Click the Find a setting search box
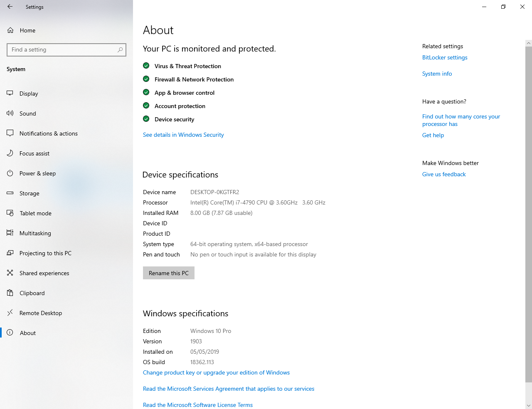532x409 pixels. click(66, 50)
